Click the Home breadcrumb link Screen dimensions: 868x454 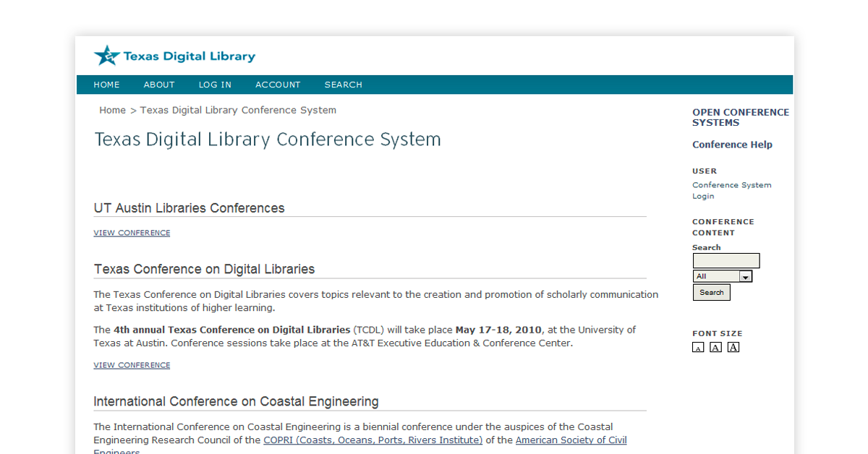[x=112, y=110]
